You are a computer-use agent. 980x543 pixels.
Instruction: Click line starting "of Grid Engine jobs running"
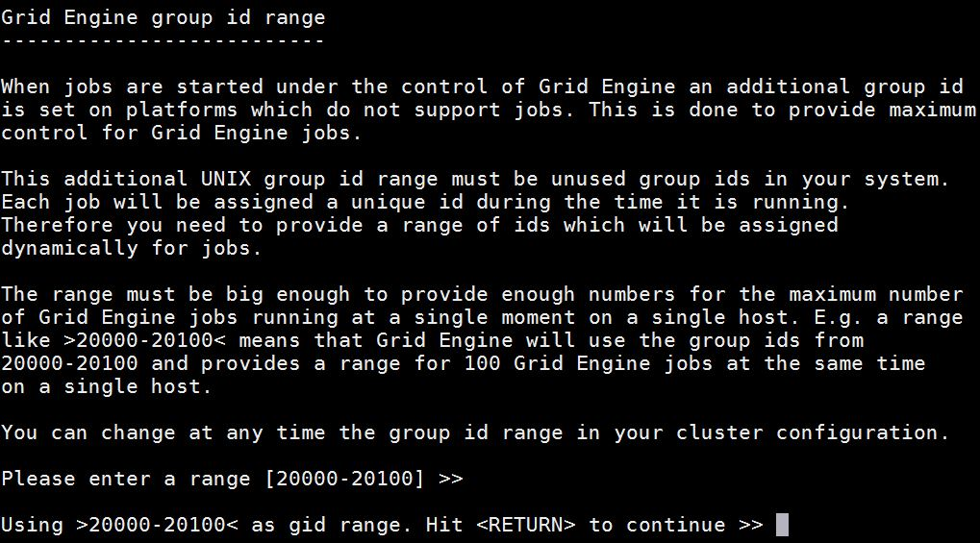point(482,317)
